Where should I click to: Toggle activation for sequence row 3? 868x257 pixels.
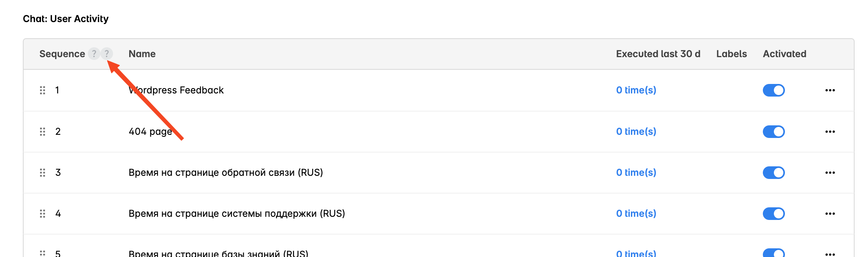click(x=774, y=173)
